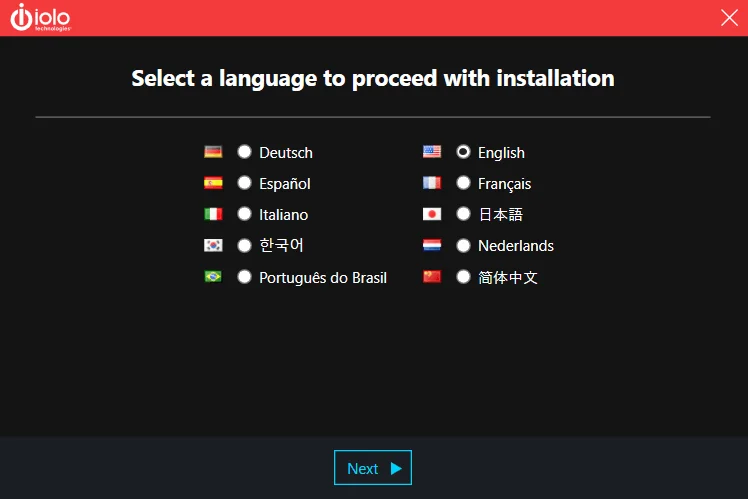Click the Português do Brasil label
Screen dimensions: 748x499
click(323, 278)
